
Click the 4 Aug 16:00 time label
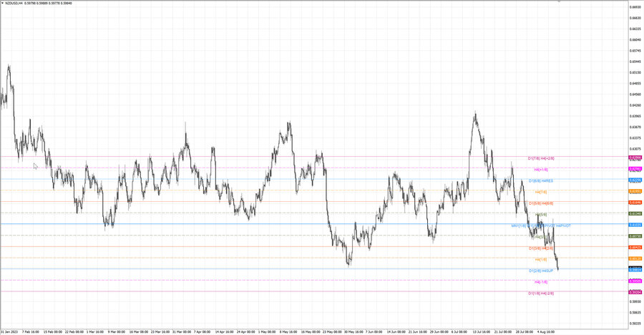coord(546,331)
